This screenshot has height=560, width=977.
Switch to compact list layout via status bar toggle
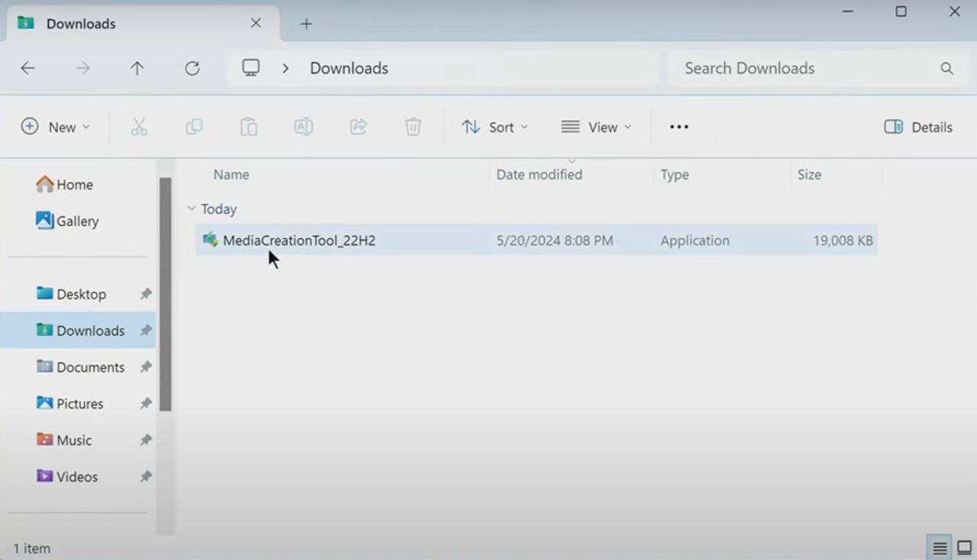click(941, 547)
